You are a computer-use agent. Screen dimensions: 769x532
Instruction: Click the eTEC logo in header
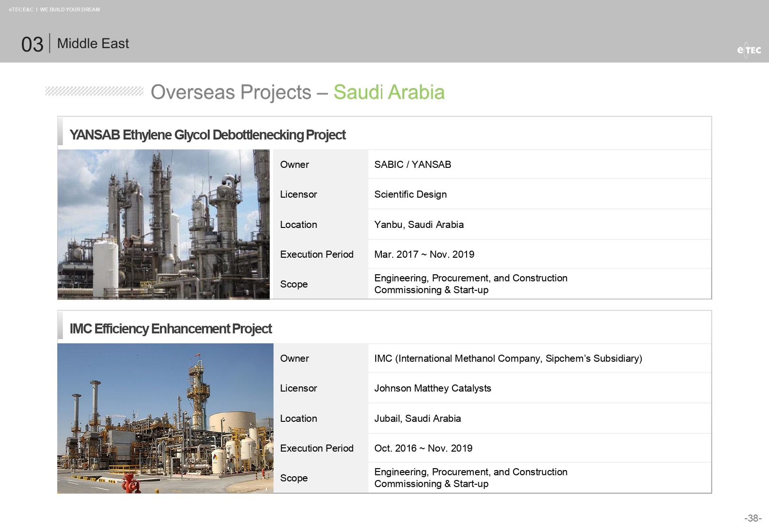pos(749,50)
